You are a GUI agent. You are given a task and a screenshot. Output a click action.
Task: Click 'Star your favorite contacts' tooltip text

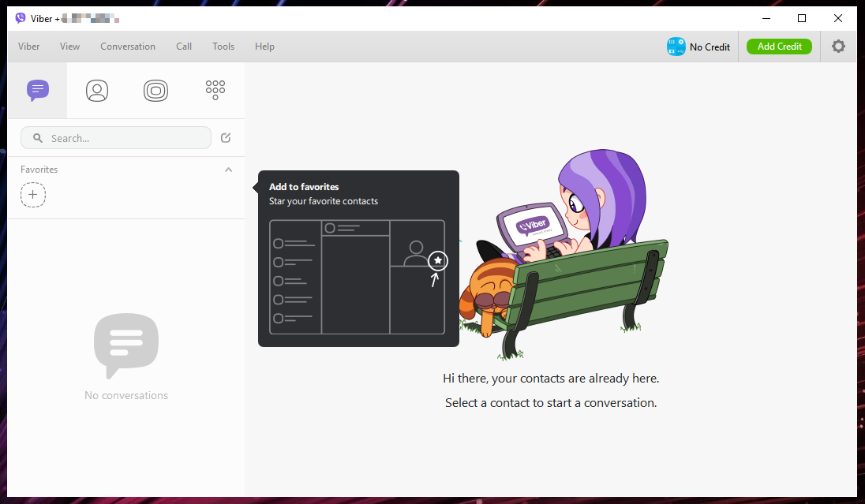coord(324,201)
